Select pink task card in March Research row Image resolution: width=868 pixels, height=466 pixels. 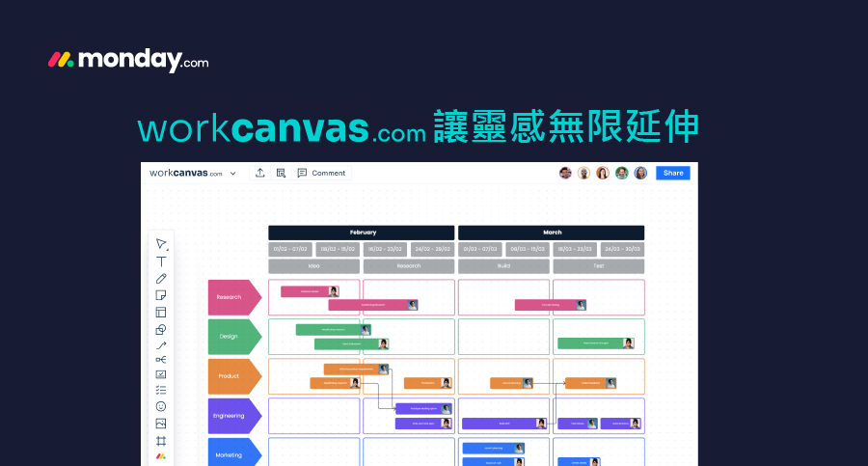point(551,305)
